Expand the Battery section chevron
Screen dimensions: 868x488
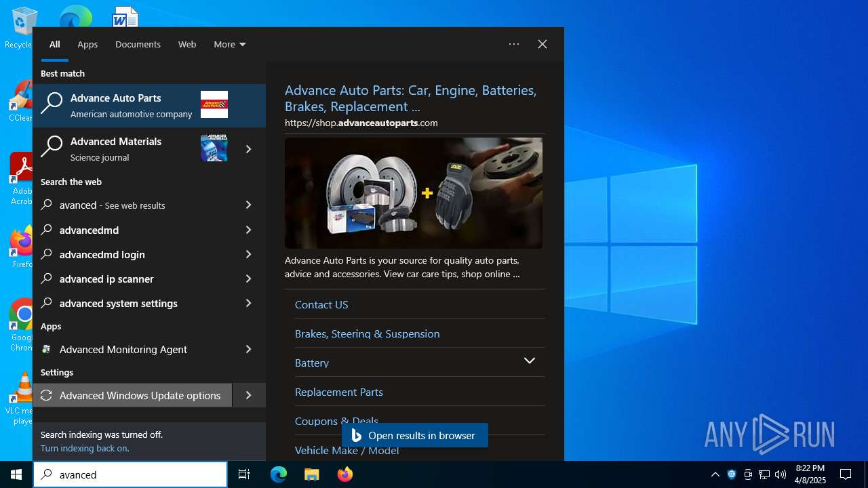click(x=530, y=361)
